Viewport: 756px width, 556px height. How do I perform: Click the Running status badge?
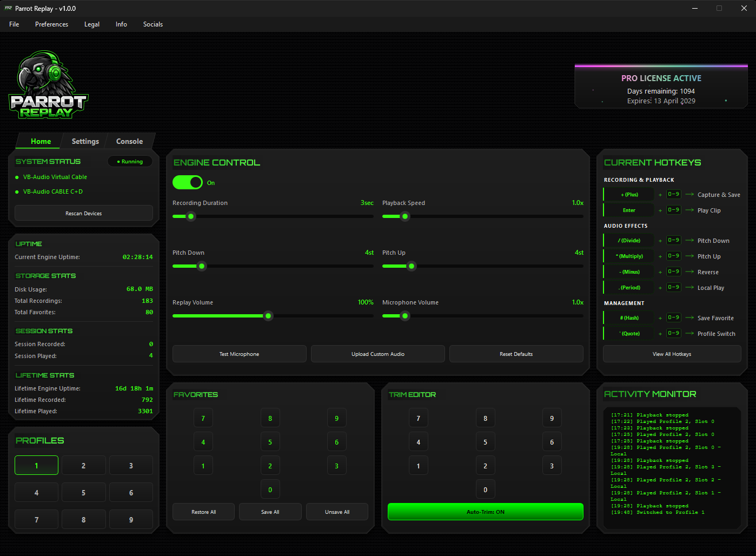coord(130,161)
